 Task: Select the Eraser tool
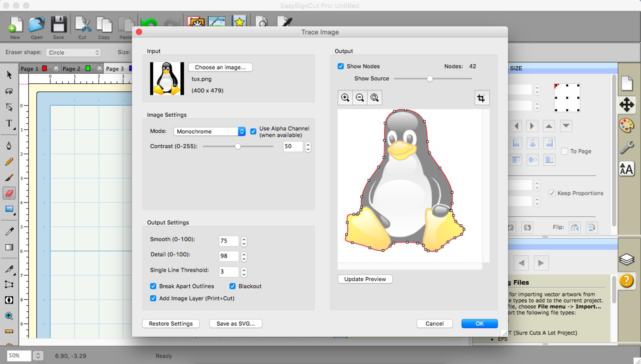coord(9,193)
